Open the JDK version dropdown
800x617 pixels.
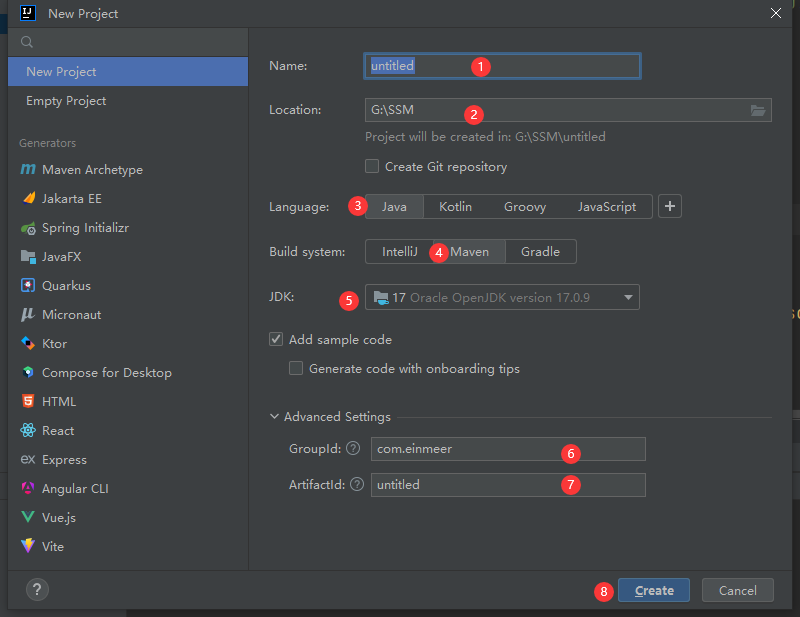[x=502, y=297]
